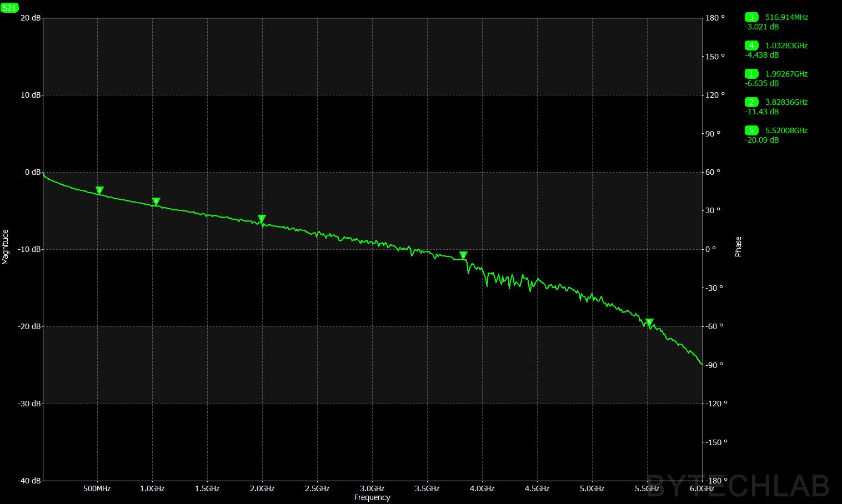The image size is (842, 504).
Task: Select marker 2 near 3.8GHz
Action: [463, 255]
